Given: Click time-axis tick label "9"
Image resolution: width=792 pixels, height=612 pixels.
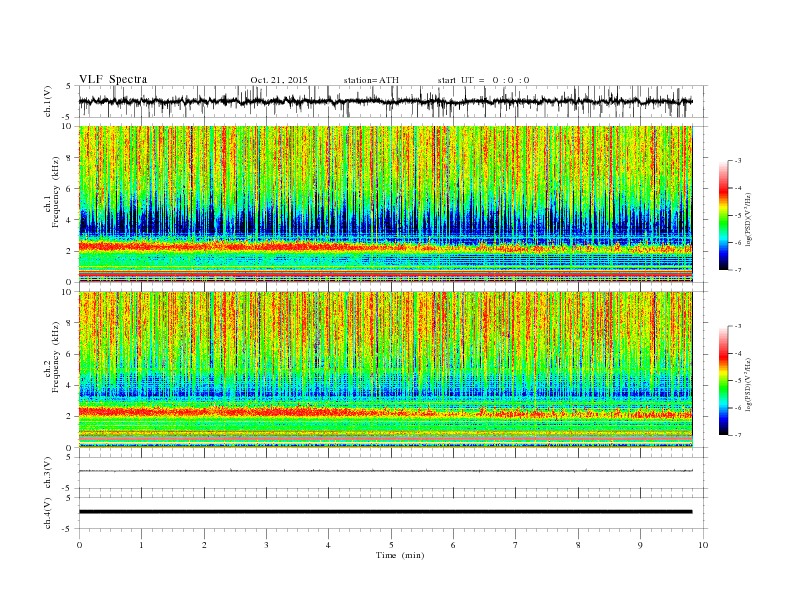Looking at the screenshot, I should 640,545.
